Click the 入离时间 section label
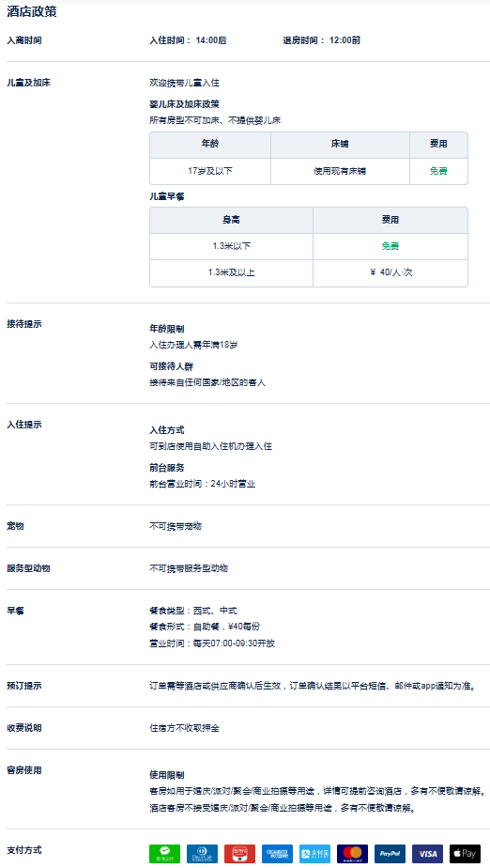Screen dimensions: 490x868 click(23, 40)
